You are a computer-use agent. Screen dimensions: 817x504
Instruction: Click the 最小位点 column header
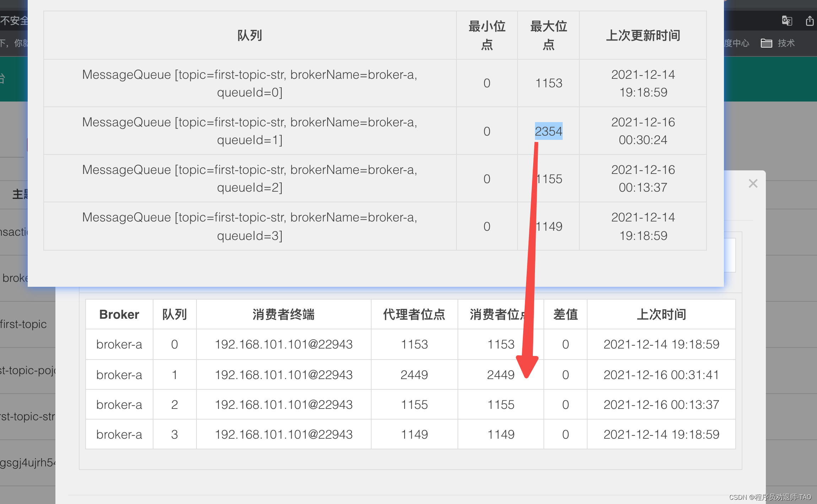click(x=487, y=35)
